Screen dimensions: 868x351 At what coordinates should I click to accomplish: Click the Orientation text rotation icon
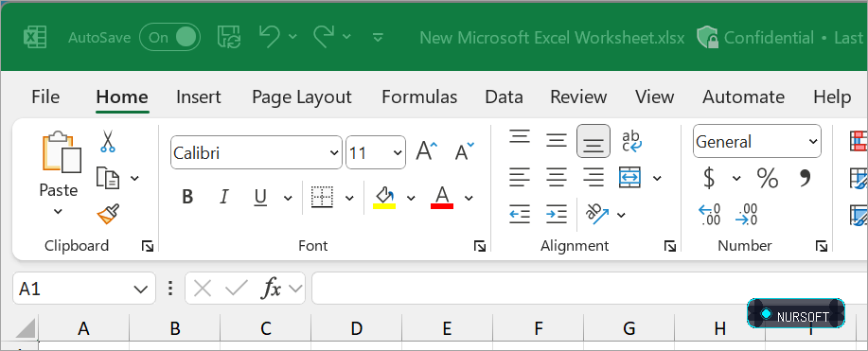point(598,214)
